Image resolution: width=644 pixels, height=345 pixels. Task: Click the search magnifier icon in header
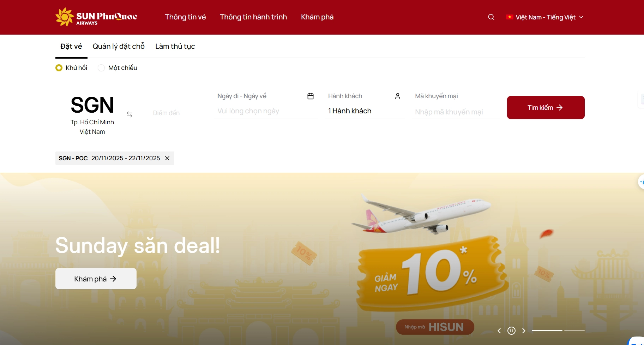tap(491, 17)
